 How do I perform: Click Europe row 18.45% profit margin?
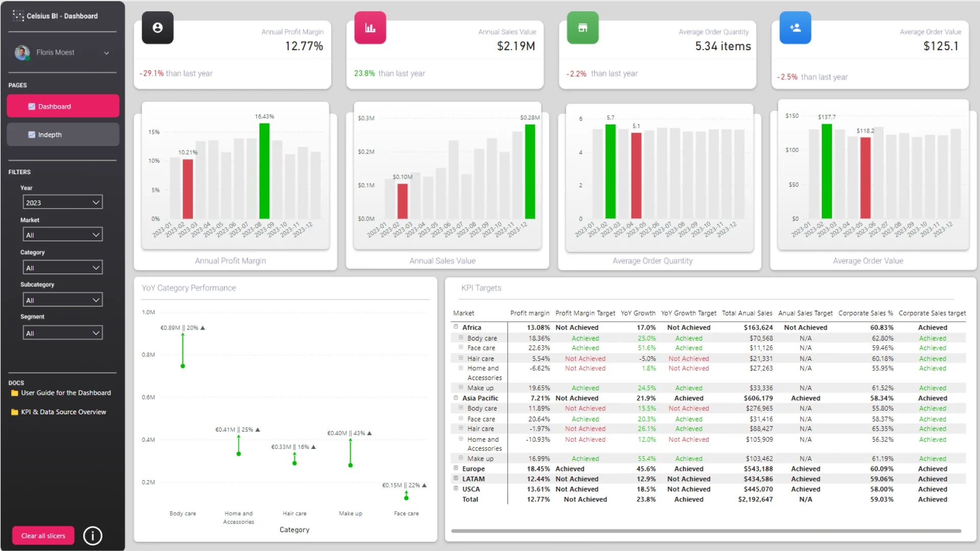[538, 469]
